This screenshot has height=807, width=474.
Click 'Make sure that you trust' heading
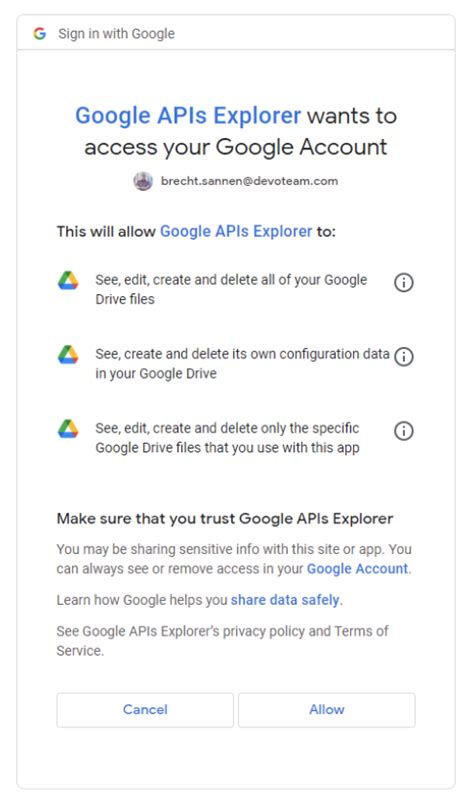click(225, 518)
